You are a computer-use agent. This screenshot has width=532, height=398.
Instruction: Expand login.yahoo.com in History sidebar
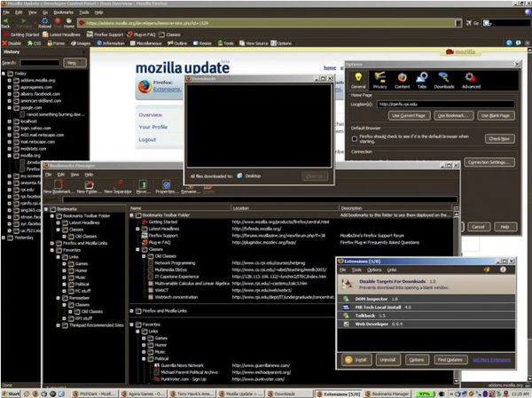(x=10, y=128)
